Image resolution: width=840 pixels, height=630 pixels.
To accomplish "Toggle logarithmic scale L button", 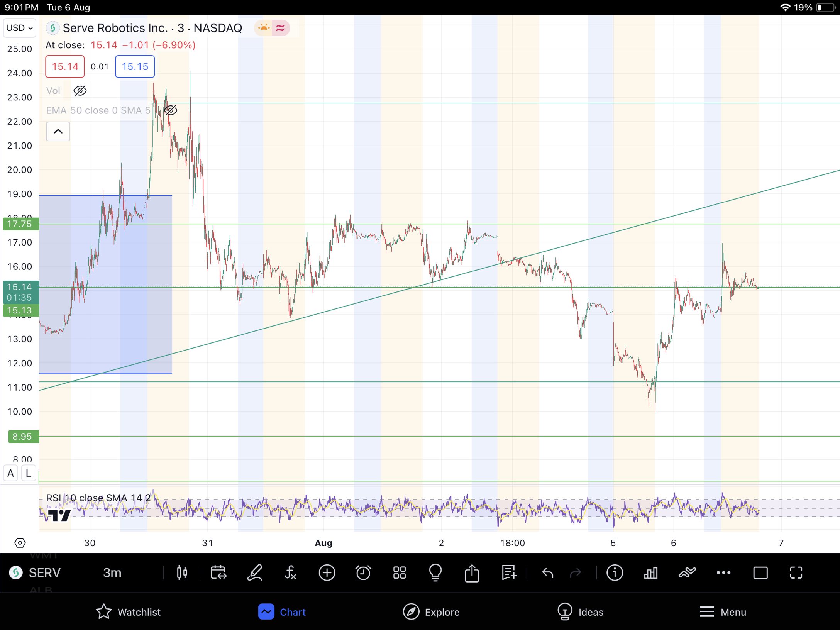I will pos(29,473).
